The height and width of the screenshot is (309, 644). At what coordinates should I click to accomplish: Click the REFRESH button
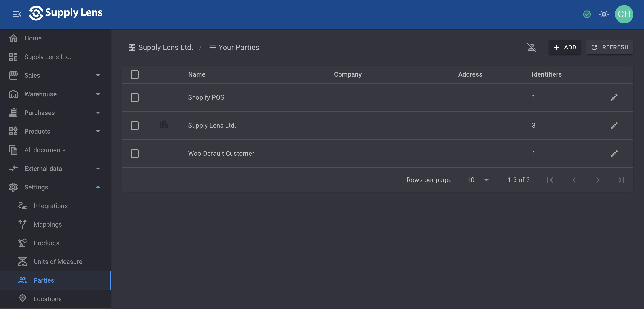(610, 47)
